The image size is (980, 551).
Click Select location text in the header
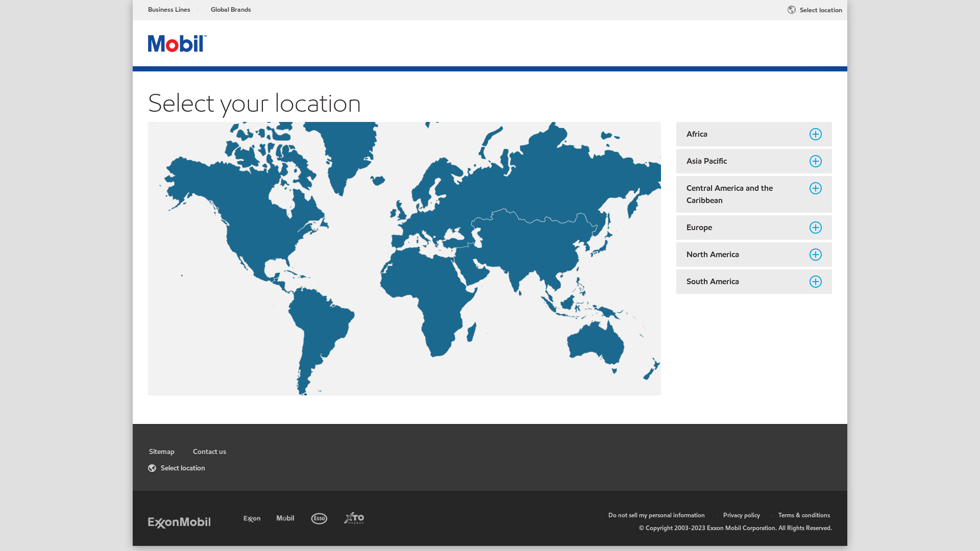[x=821, y=10]
